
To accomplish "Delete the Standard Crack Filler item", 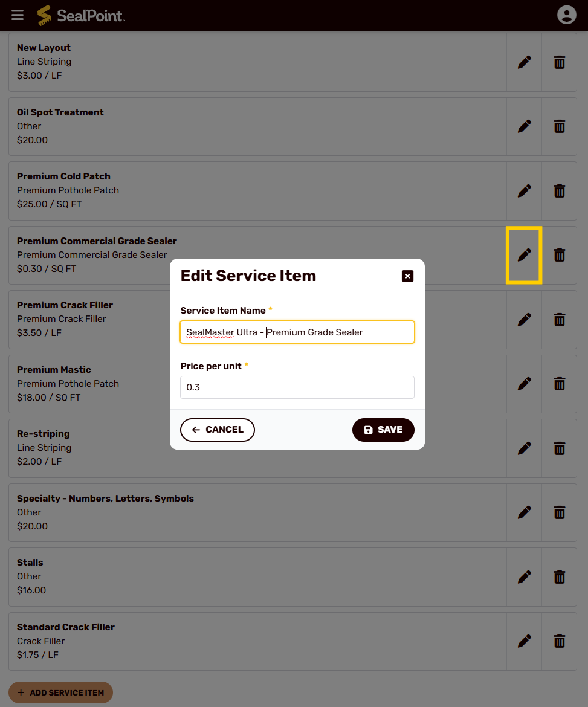I will coord(559,641).
